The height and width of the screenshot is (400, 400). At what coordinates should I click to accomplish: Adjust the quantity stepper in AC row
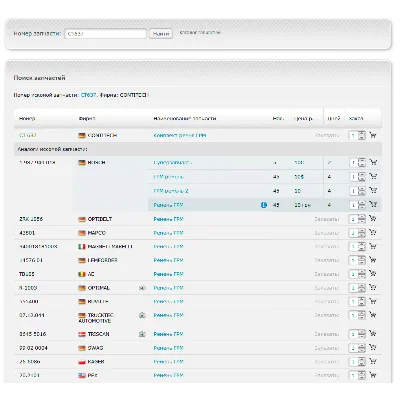pos(362,274)
